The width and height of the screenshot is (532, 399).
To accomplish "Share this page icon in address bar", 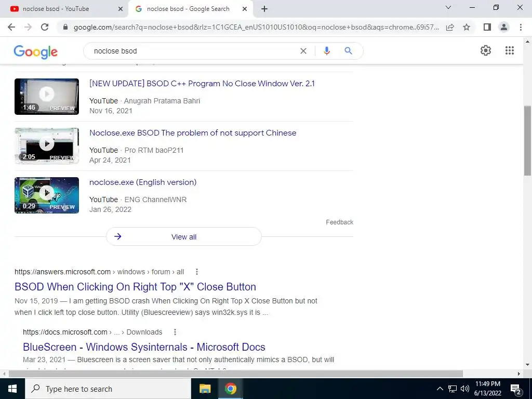I will click(450, 27).
